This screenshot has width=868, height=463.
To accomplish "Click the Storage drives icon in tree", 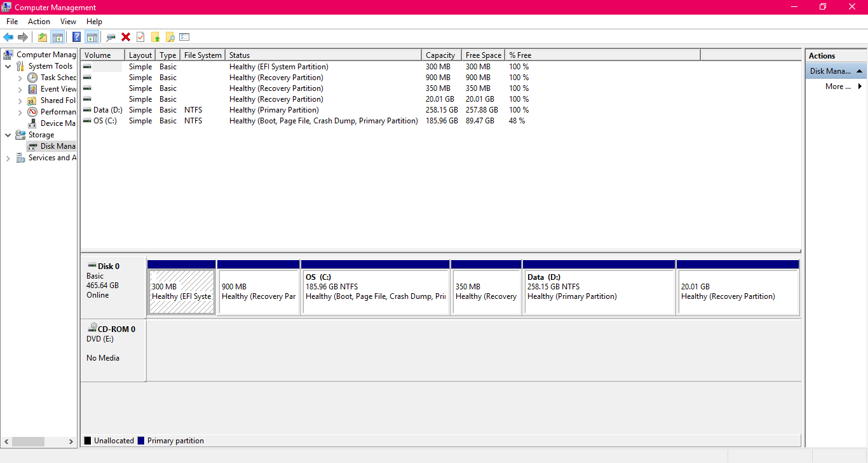I will [20, 135].
